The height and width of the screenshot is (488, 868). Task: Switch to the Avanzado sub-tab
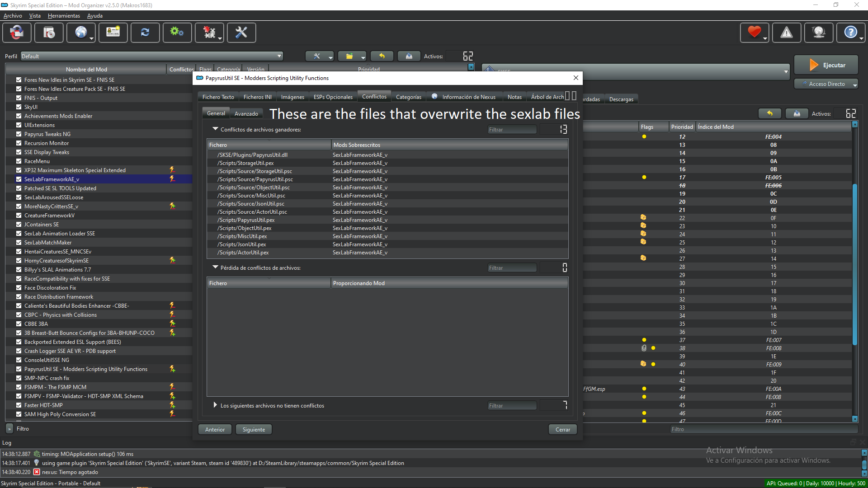pos(246,113)
